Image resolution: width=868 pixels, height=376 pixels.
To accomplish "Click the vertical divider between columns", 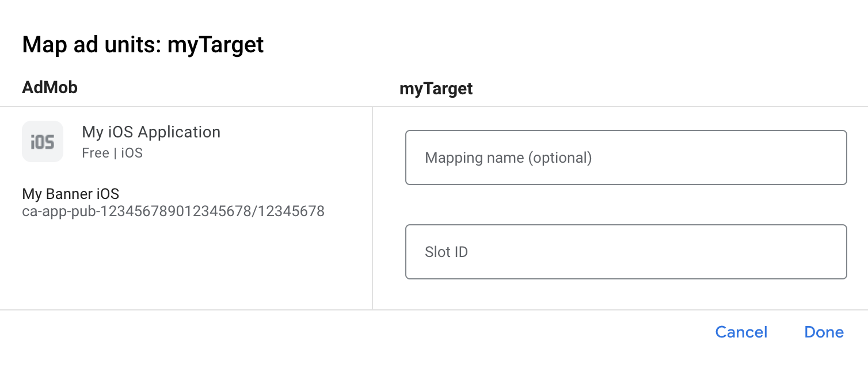I will pyautogui.click(x=372, y=208).
